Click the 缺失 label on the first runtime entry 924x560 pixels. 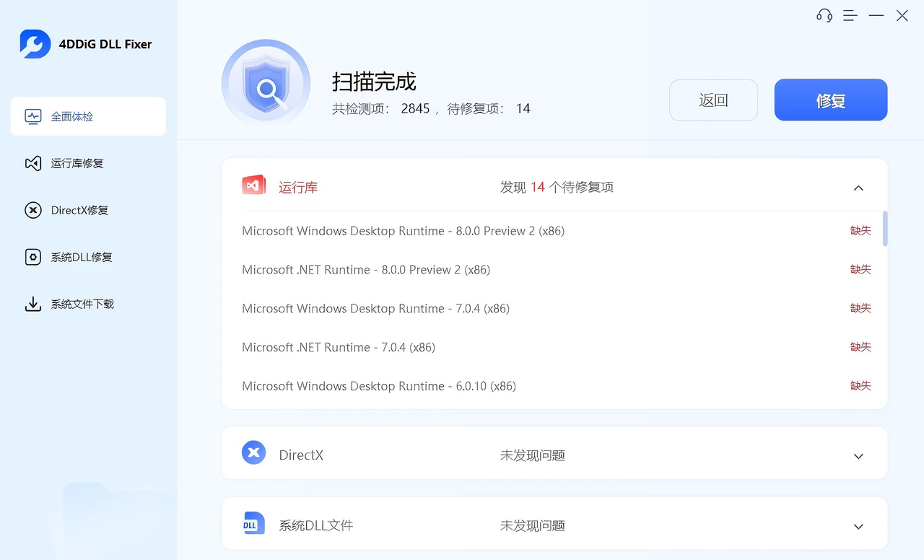(860, 230)
